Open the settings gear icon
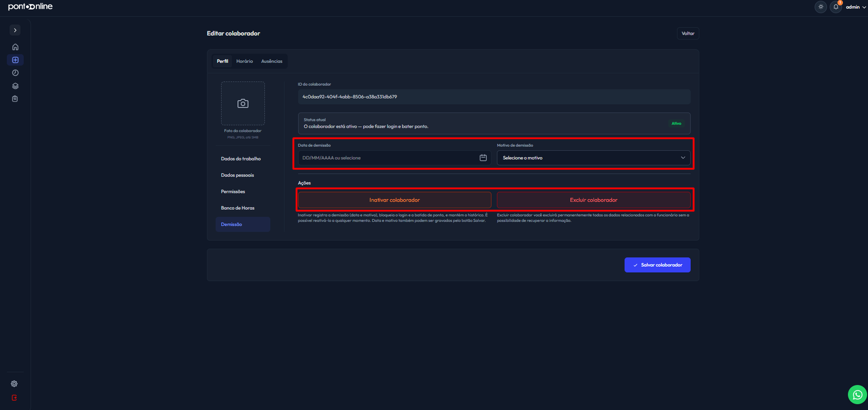The height and width of the screenshot is (410, 868). tap(14, 384)
